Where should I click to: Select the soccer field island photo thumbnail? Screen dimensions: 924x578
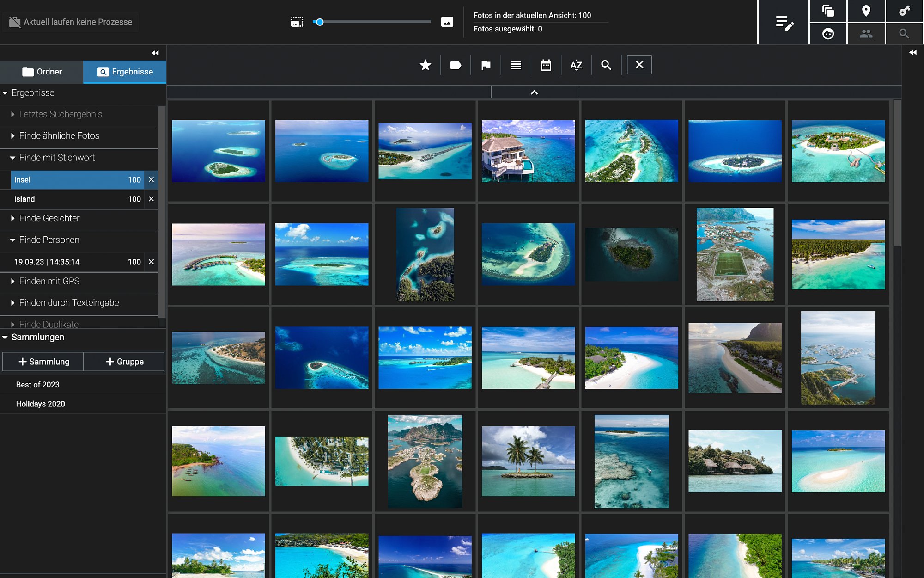pos(735,255)
